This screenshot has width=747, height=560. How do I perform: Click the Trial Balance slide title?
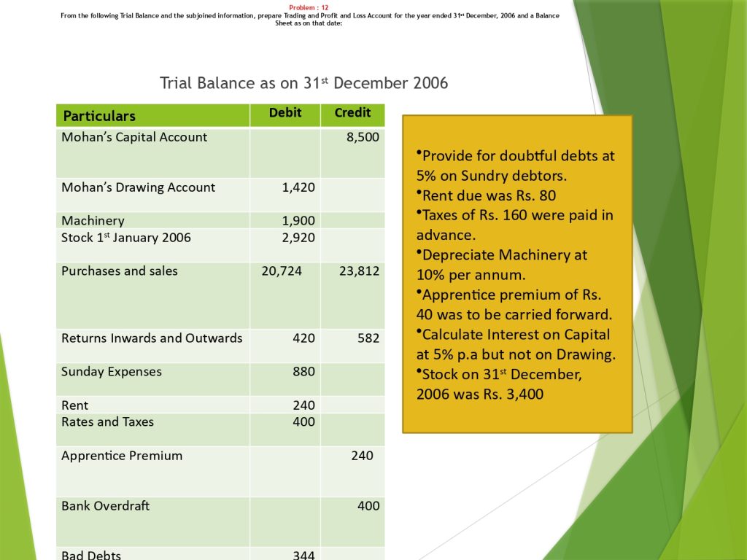(x=303, y=83)
